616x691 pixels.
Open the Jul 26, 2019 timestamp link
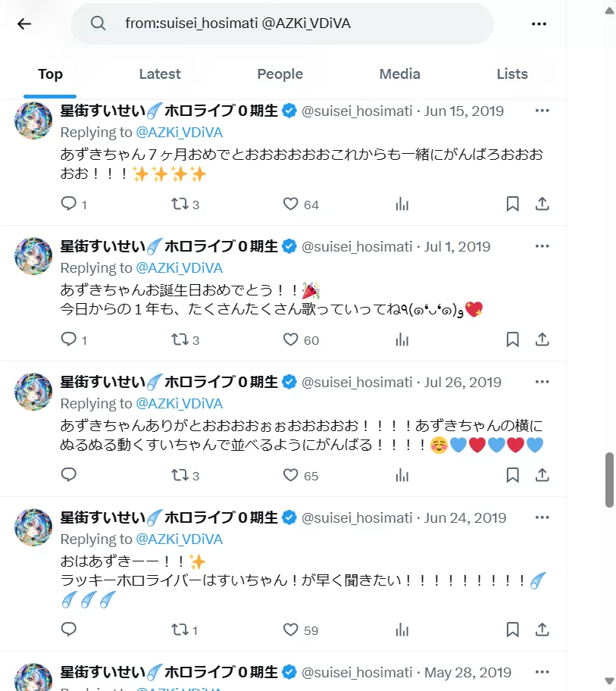coord(463,382)
